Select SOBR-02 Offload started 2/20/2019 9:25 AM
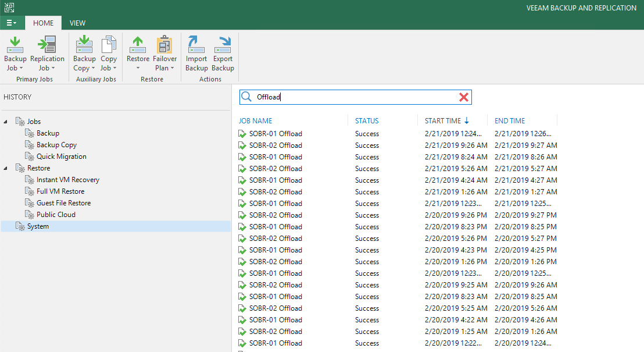Image resolution: width=644 pixels, height=352 pixels. tap(276, 285)
